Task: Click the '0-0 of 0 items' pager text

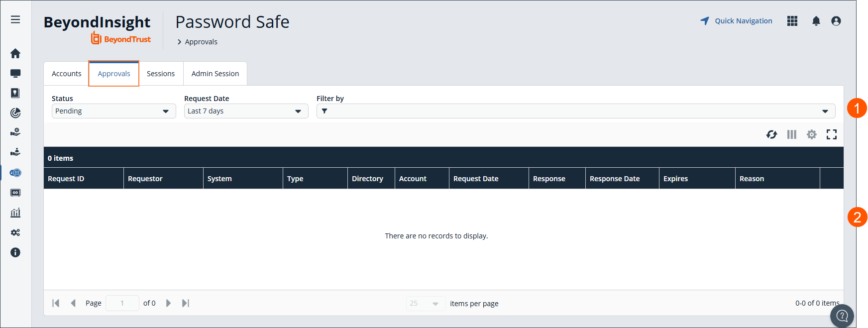Action: coord(817,303)
